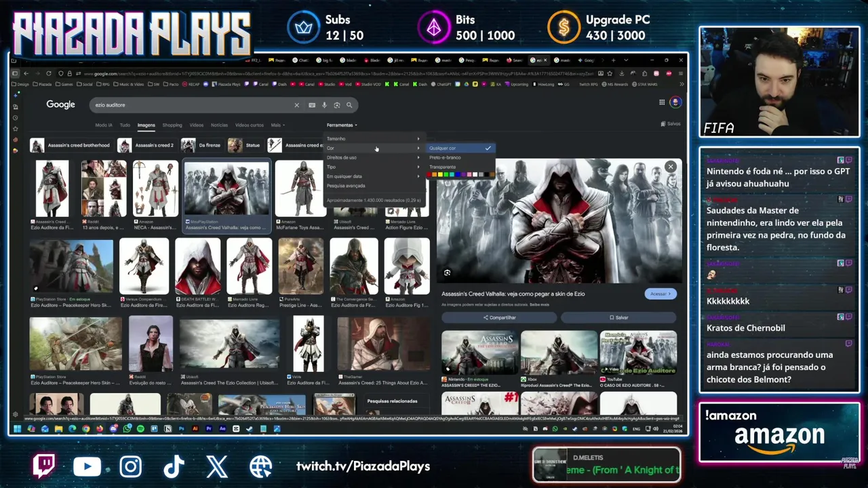Screen dimensions: 868x488
Task: Click the X (Twitter) icon in overlay
Action: [217, 466]
